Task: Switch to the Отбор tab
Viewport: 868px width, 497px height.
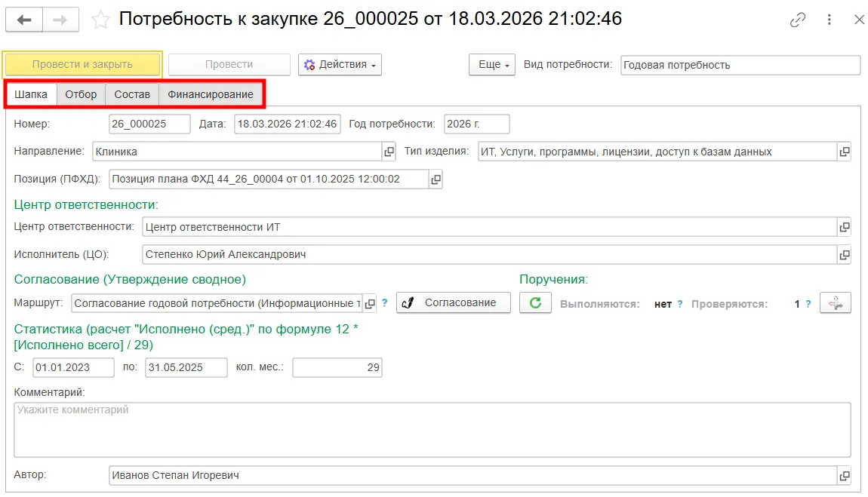Action: point(81,94)
